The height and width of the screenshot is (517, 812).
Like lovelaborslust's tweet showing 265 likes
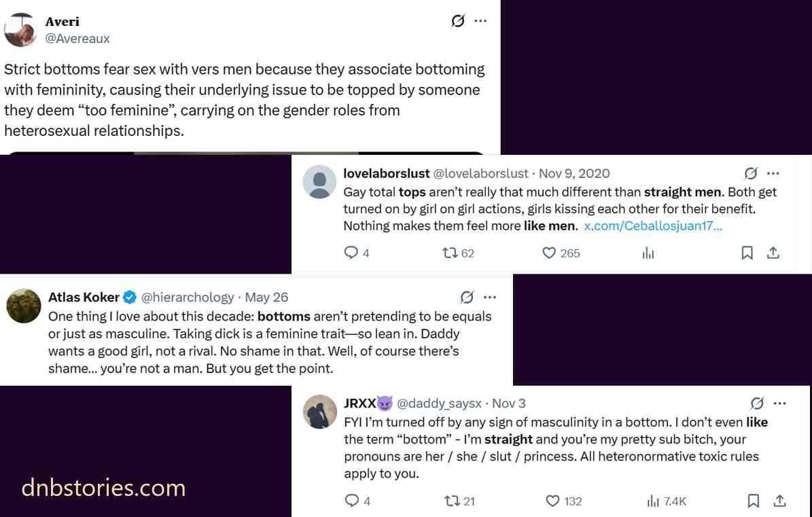548,253
